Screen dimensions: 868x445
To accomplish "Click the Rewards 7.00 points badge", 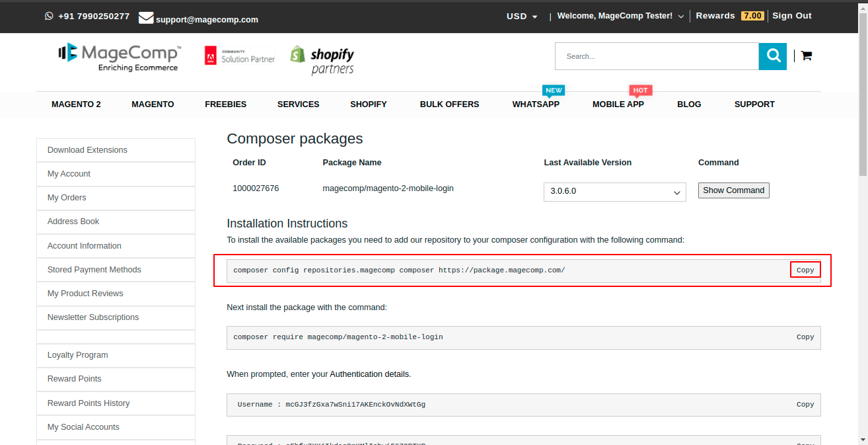I will (x=752, y=16).
